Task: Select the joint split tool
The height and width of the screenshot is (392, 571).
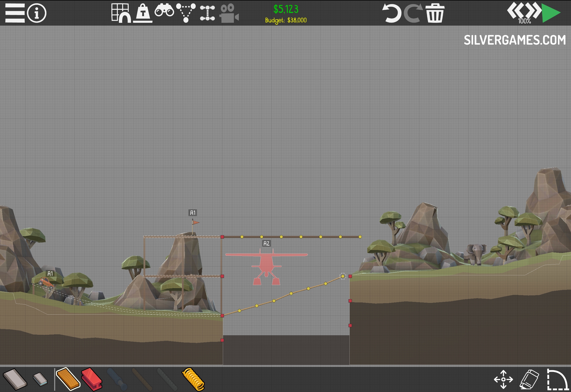Action: 207,13
